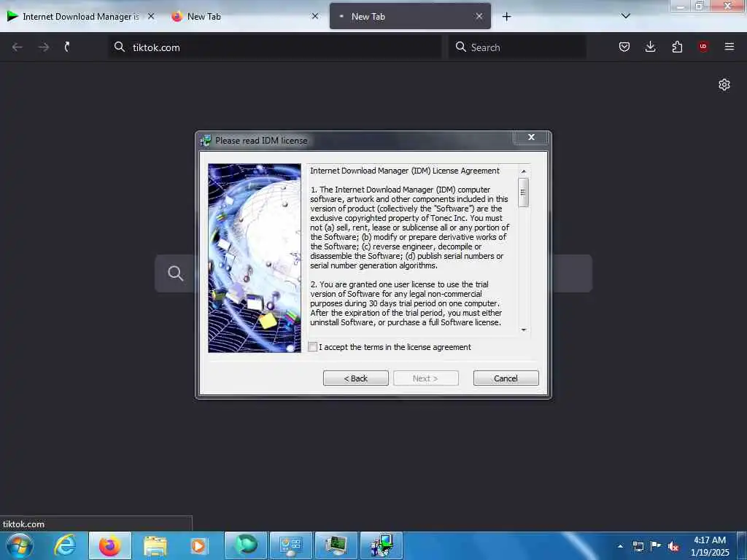747x560 pixels.
Task: Click the monitor-icon taskbar program
Action: coord(336,545)
